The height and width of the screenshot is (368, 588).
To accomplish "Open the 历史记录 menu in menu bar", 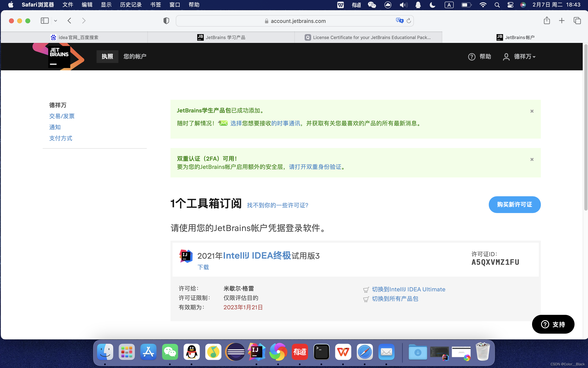I will (x=131, y=5).
